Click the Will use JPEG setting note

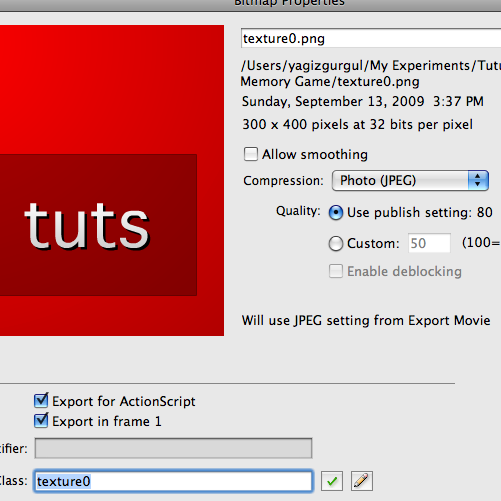coord(366,320)
